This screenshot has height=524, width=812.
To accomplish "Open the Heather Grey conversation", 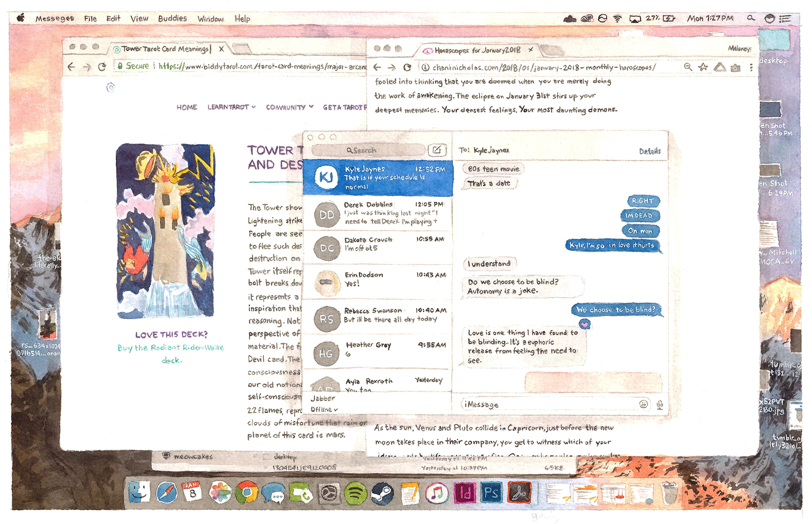I will (x=378, y=352).
